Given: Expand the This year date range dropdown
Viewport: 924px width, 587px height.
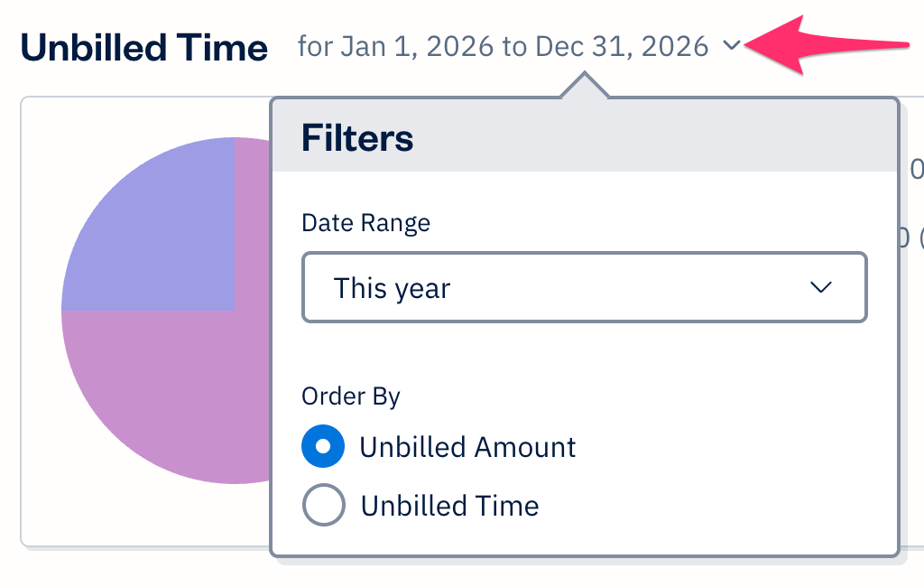Looking at the screenshot, I should pyautogui.click(x=584, y=287).
